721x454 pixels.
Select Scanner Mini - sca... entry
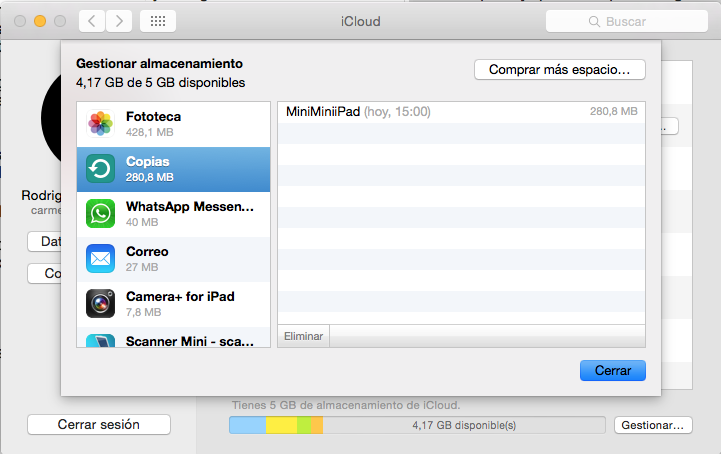click(173, 337)
